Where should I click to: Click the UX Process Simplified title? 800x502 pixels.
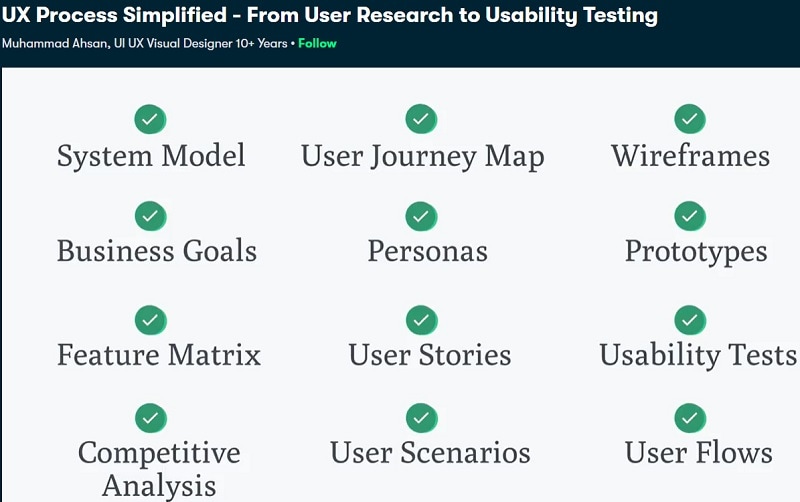tap(329, 16)
